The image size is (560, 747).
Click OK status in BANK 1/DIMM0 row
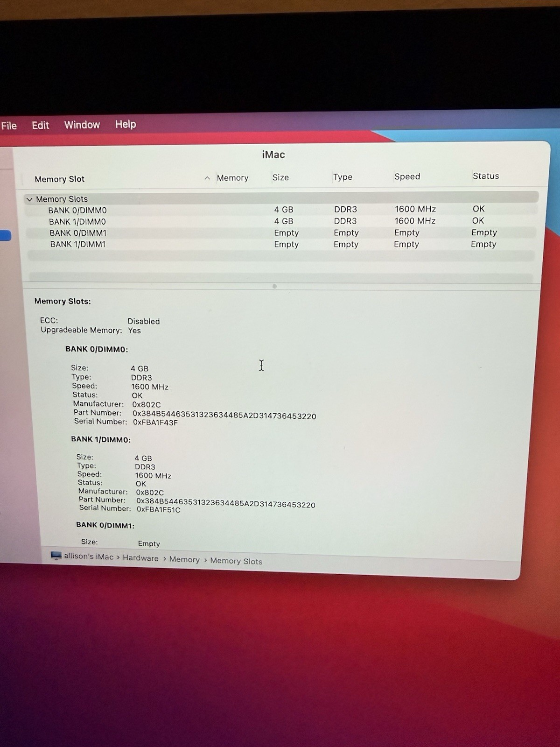pos(478,221)
